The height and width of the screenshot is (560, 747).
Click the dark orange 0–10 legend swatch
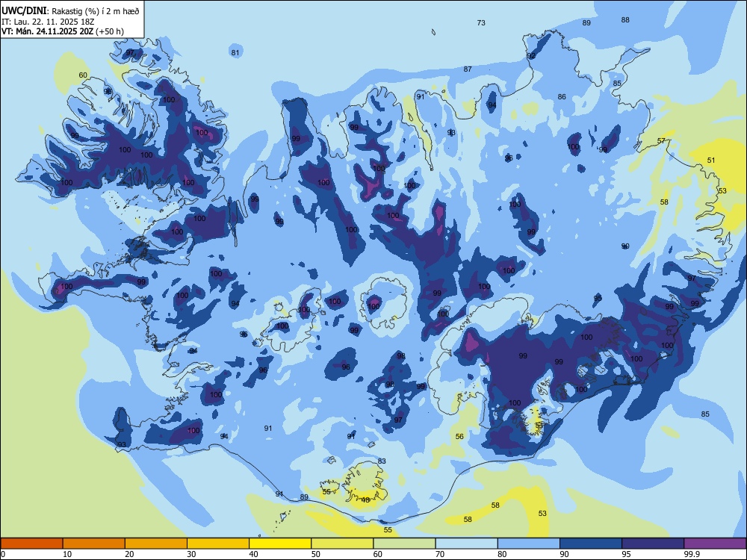coord(31,544)
